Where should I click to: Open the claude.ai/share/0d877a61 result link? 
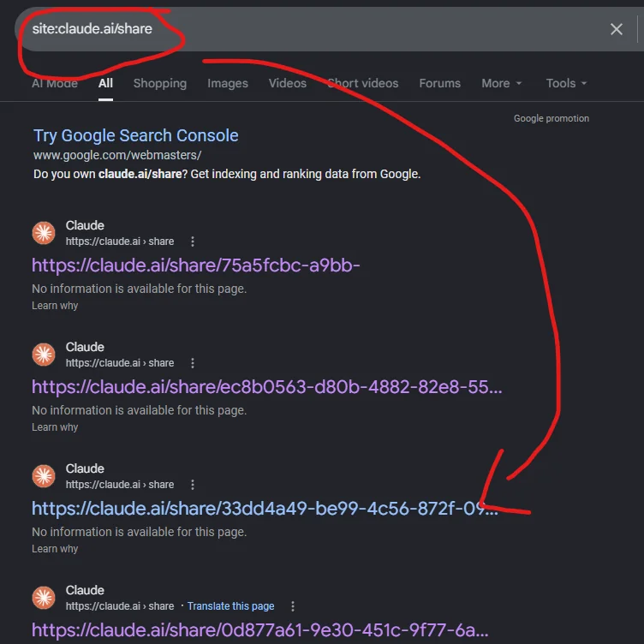tap(260, 630)
